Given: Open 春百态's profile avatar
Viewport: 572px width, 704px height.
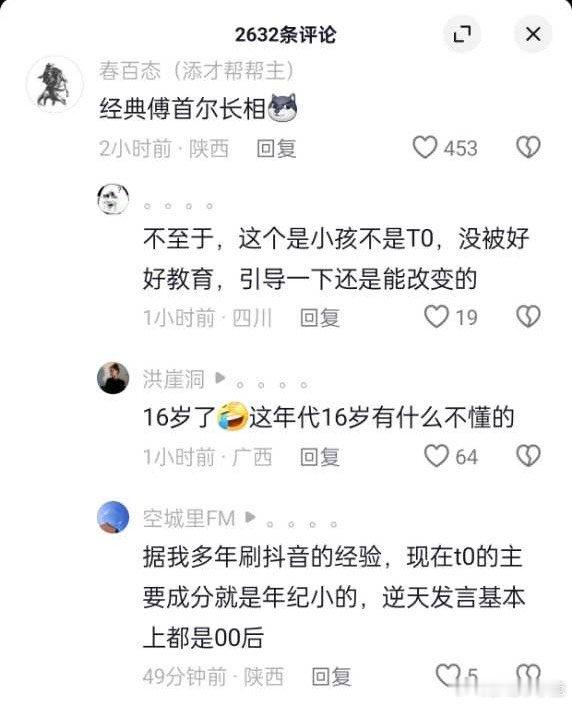Looking at the screenshot, I should tap(54, 84).
